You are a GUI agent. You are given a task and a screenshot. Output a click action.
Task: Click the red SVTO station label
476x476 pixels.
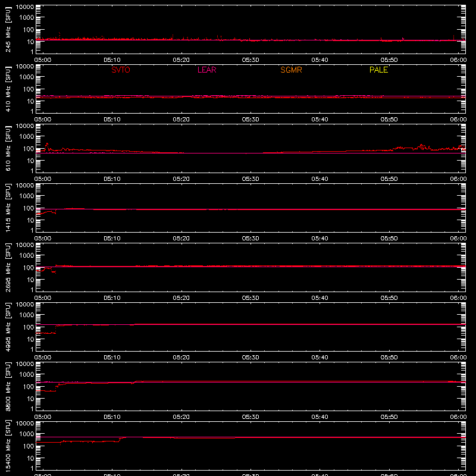121,70
